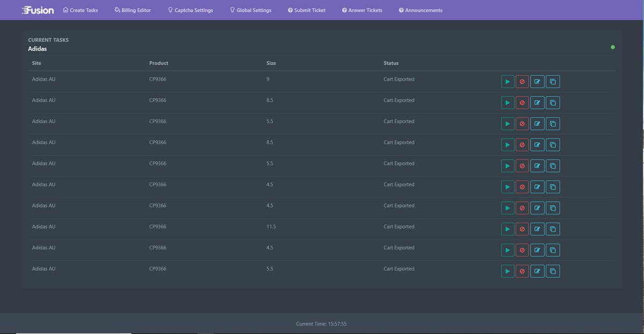This screenshot has height=334, width=644.
Task: Switch to Create Tasks
Action: coord(80,10)
